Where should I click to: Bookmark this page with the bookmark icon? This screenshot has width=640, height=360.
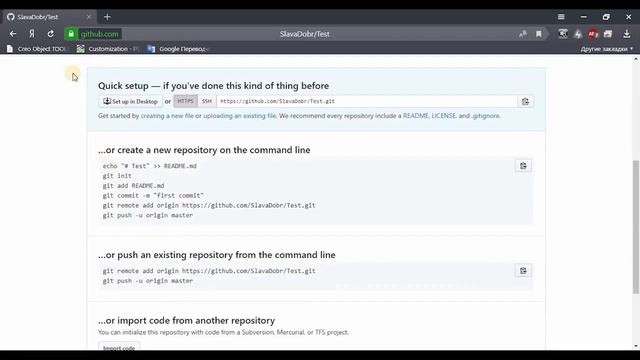click(539, 34)
